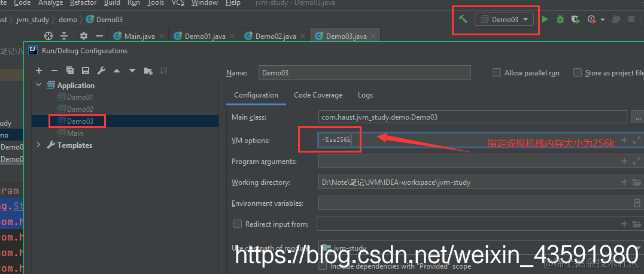Edit templates wrench icon
The width and height of the screenshot is (644, 274).
(101, 71)
